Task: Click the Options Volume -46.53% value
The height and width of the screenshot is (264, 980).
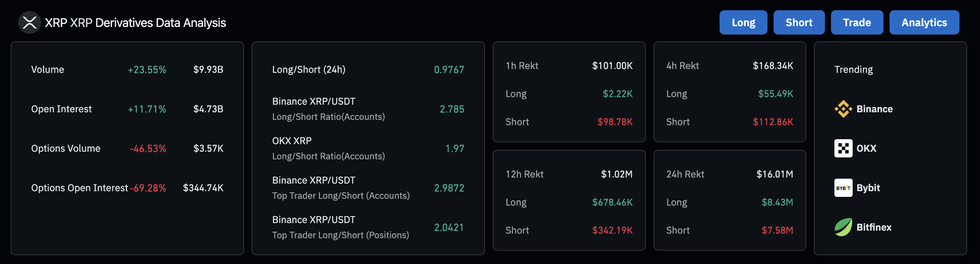Action: click(x=147, y=149)
